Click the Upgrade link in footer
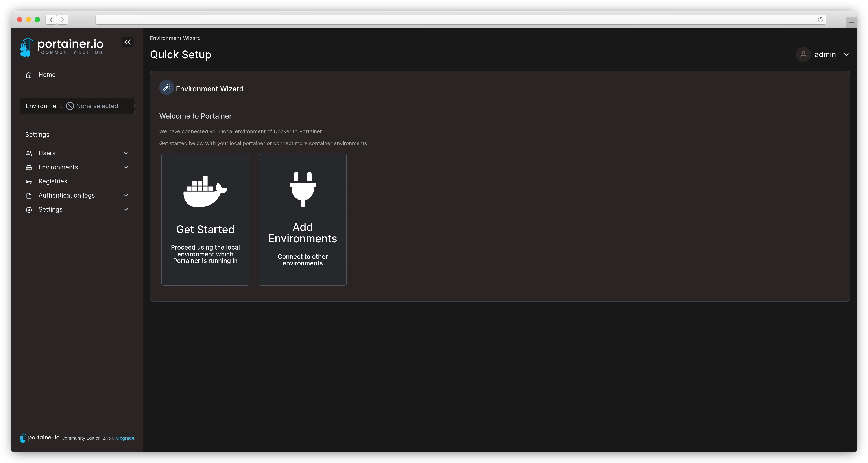This screenshot has height=463, width=868. tap(125, 438)
